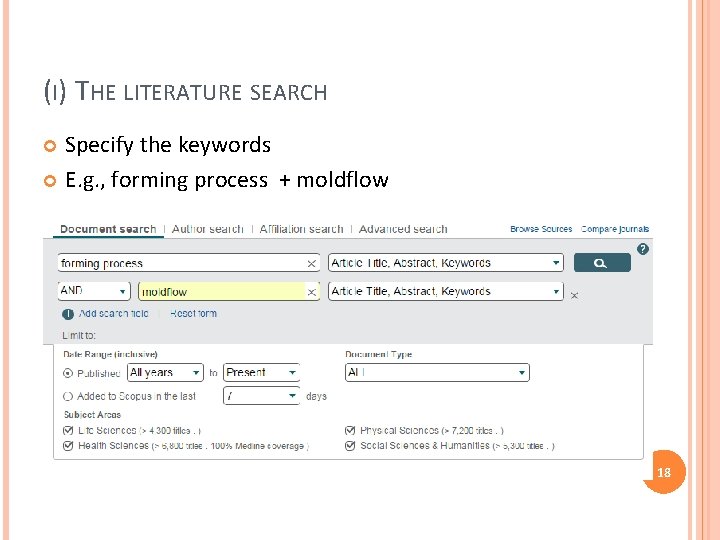Viewport: 720px width, 540px height.
Task: Click the 'Limit to:' label
Action: click(x=79, y=336)
